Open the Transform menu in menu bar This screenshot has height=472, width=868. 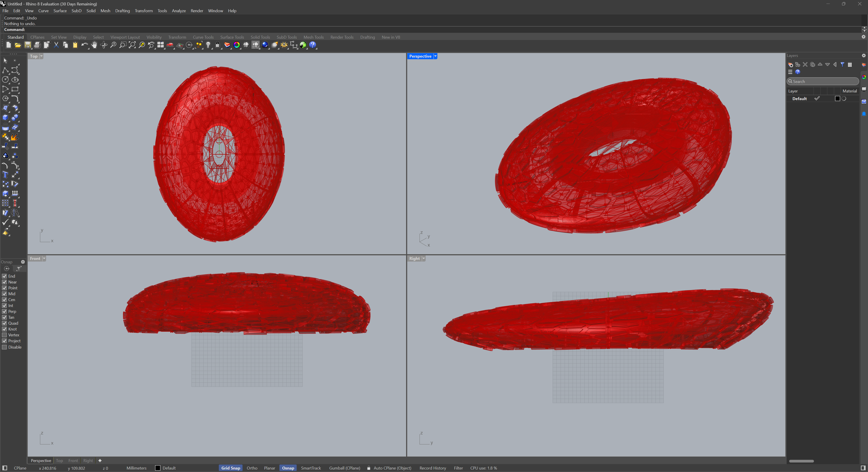coord(144,11)
